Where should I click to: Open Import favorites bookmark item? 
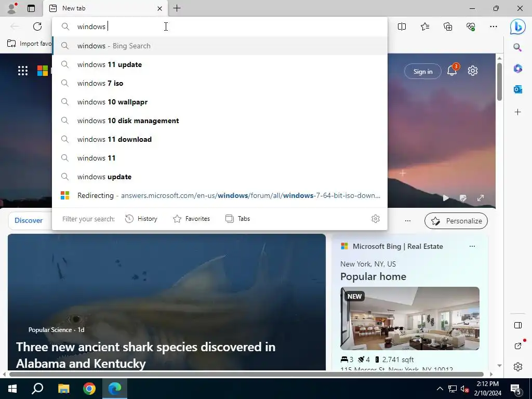(x=29, y=44)
